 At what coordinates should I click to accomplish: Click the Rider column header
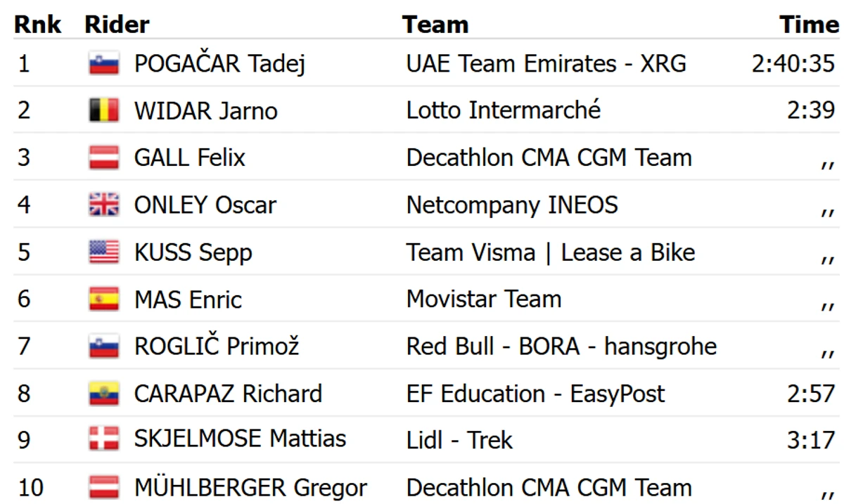coord(117,25)
